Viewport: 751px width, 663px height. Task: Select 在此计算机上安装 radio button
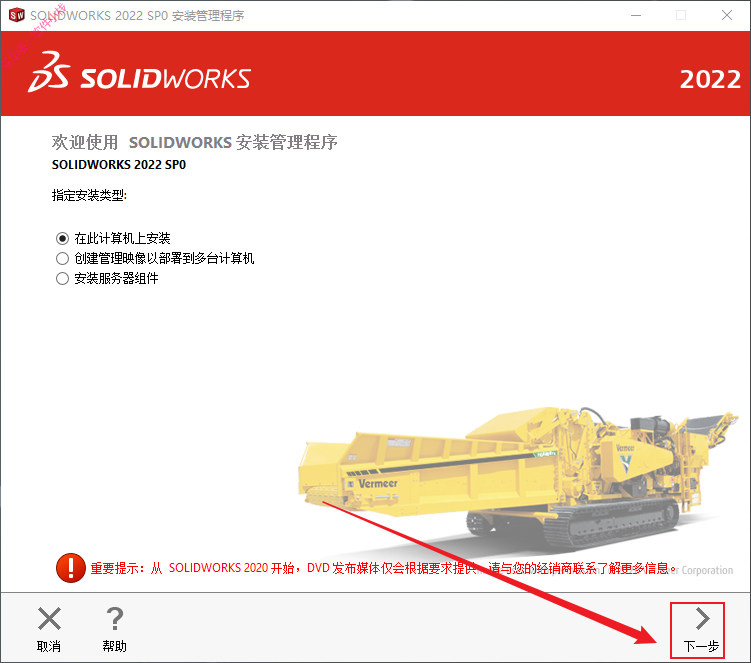coord(62,238)
